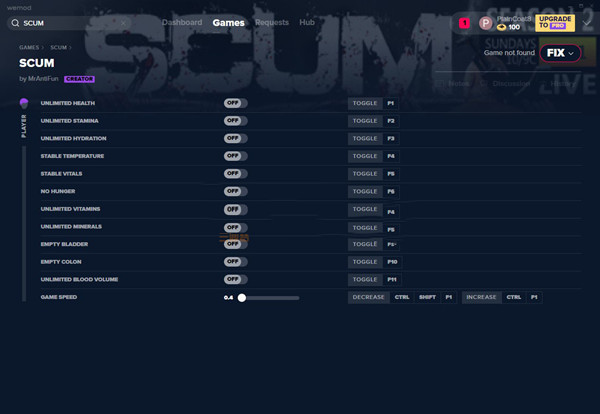Click the GAMES breadcrumb link
This screenshot has width=600, height=414.
coord(29,47)
